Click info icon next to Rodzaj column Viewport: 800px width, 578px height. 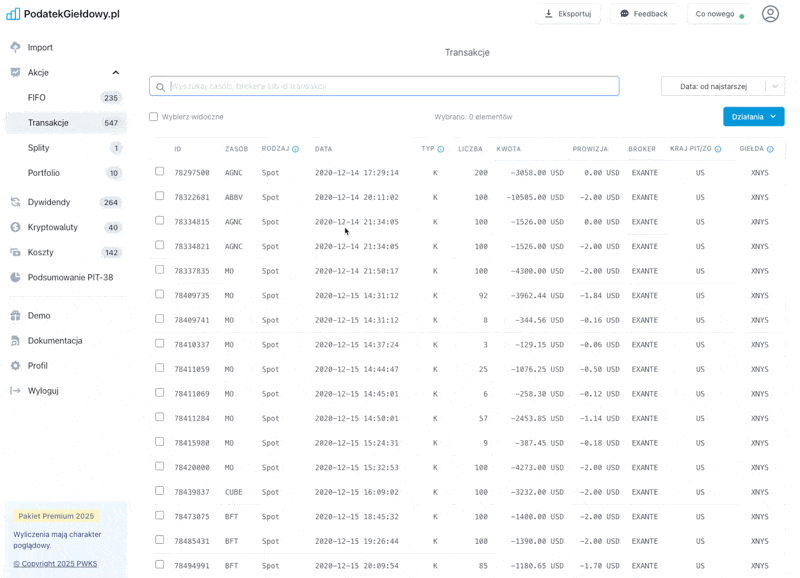tap(295, 149)
